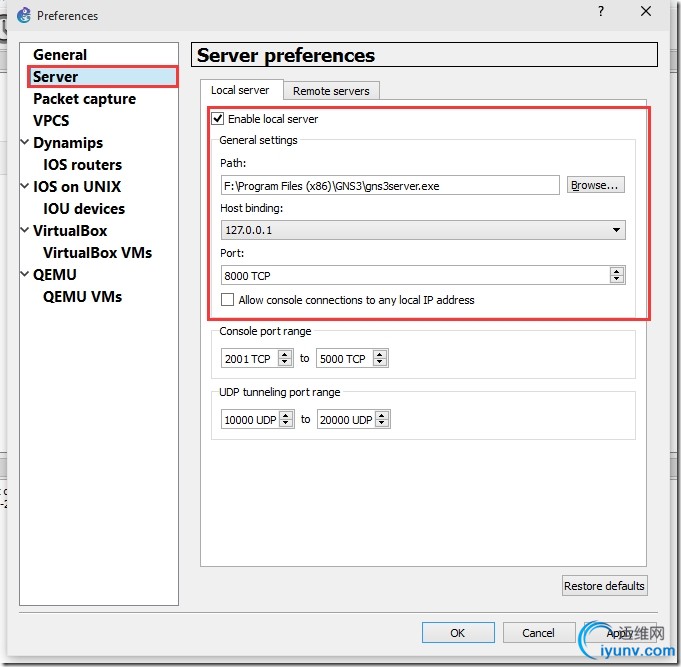Close the Preferences dialog

coord(646,11)
